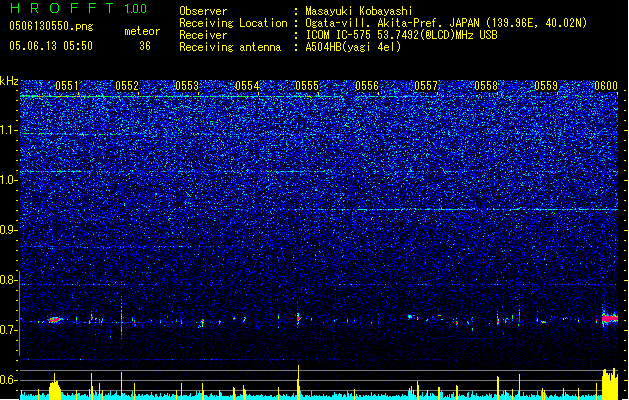This screenshot has height=400, width=629.
Task: Click the 0552 time marker
Action: point(127,86)
